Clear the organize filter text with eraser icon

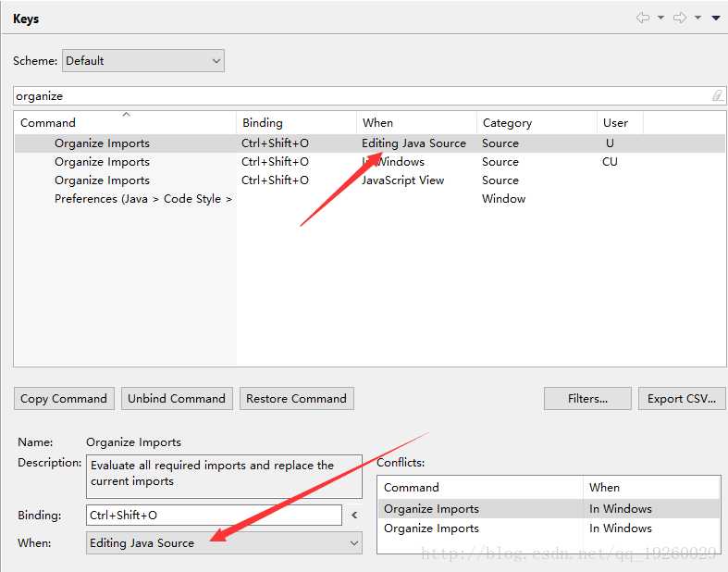click(x=717, y=95)
